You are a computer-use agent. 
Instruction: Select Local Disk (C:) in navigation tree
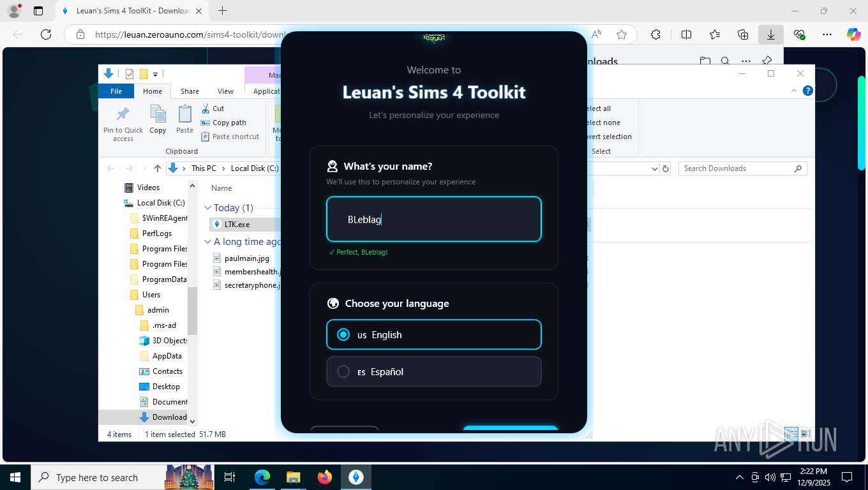coord(154,203)
